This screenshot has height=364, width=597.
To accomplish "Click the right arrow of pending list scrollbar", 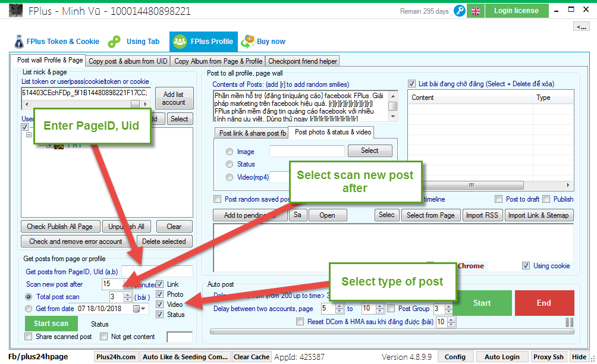I will click(568, 185).
